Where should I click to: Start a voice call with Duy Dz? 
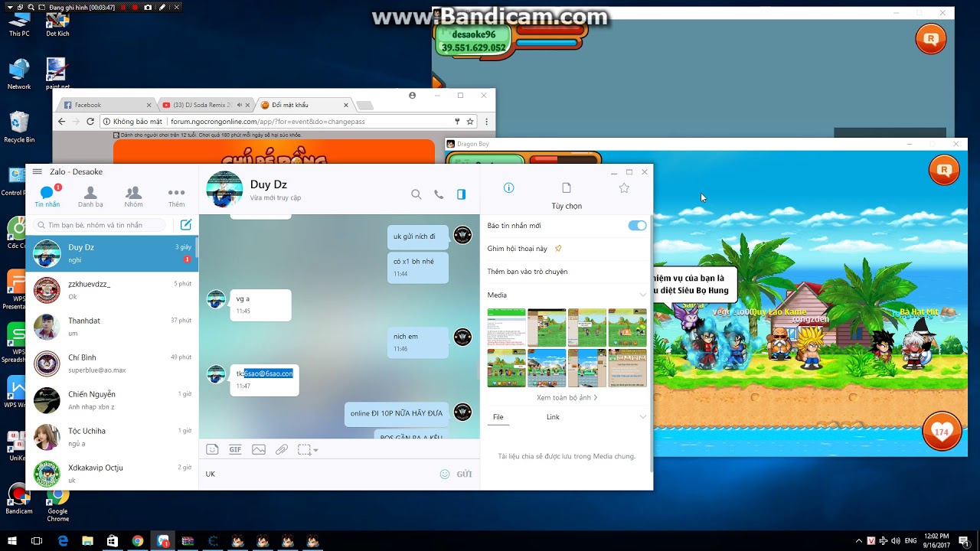(x=439, y=194)
